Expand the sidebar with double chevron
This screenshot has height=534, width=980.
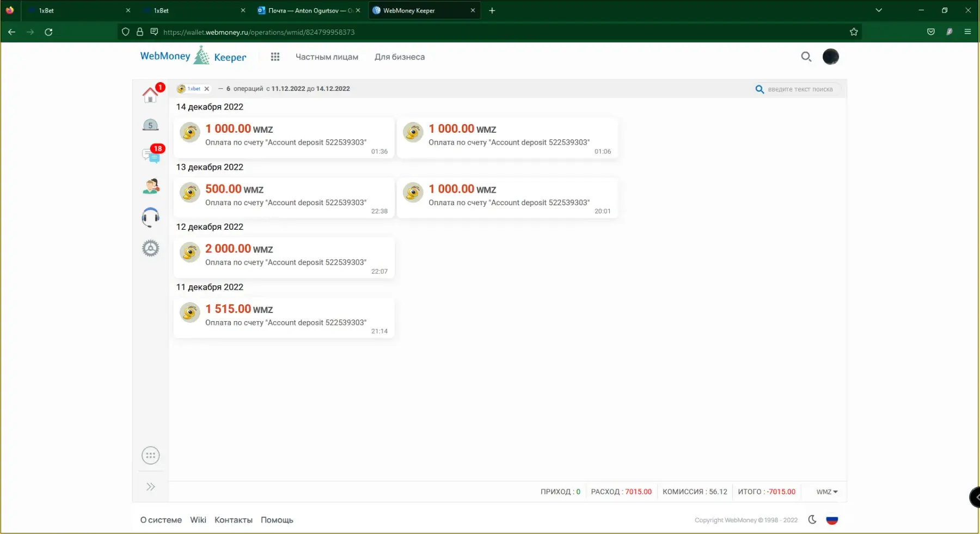click(x=151, y=487)
